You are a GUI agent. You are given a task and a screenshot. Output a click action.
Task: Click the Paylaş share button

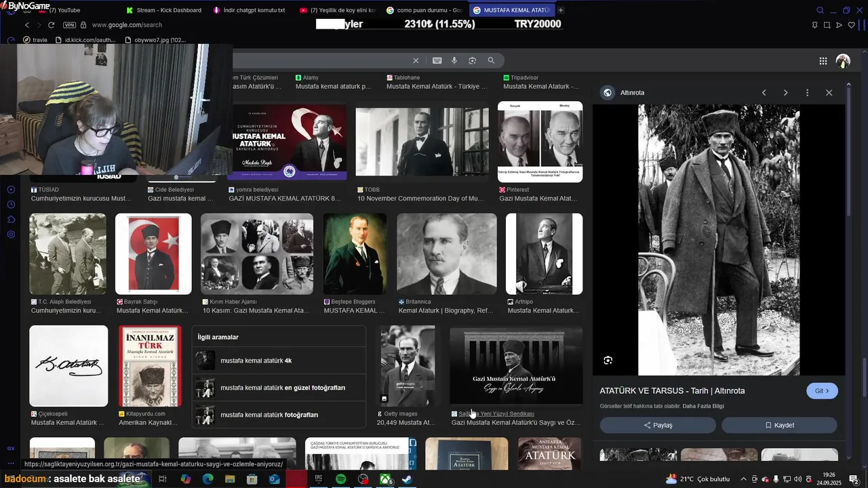(658, 425)
